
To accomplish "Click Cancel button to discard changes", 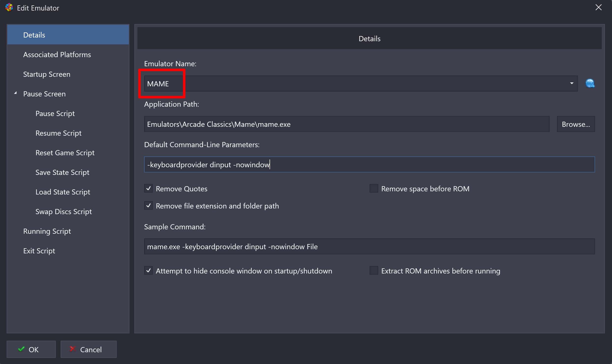I will [x=88, y=349].
